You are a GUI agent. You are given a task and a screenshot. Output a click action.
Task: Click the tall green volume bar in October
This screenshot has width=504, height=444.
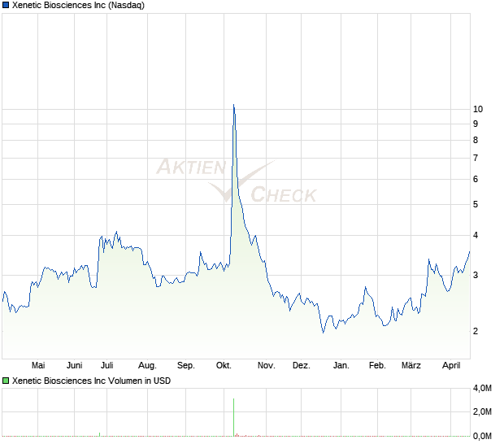tap(233, 417)
